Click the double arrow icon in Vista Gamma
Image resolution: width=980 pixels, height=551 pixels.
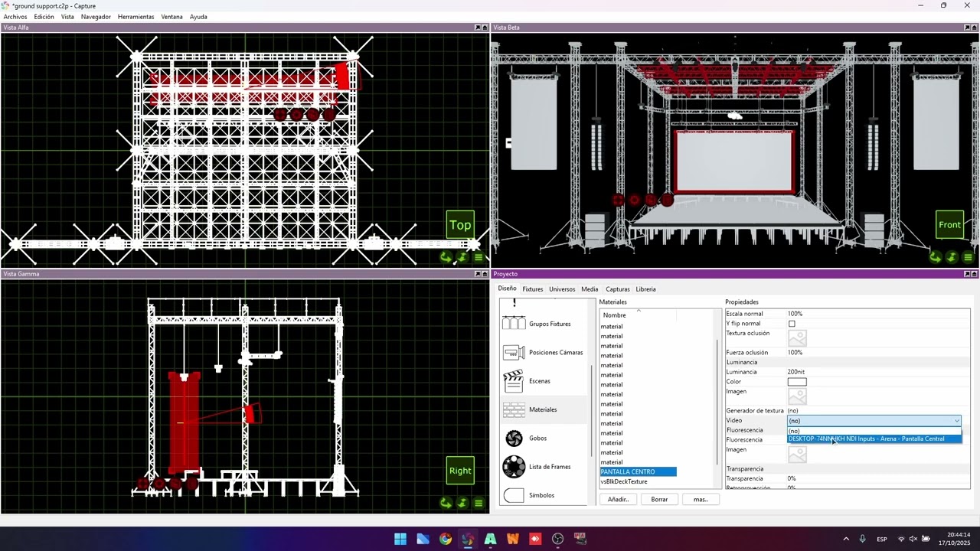[462, 503]
